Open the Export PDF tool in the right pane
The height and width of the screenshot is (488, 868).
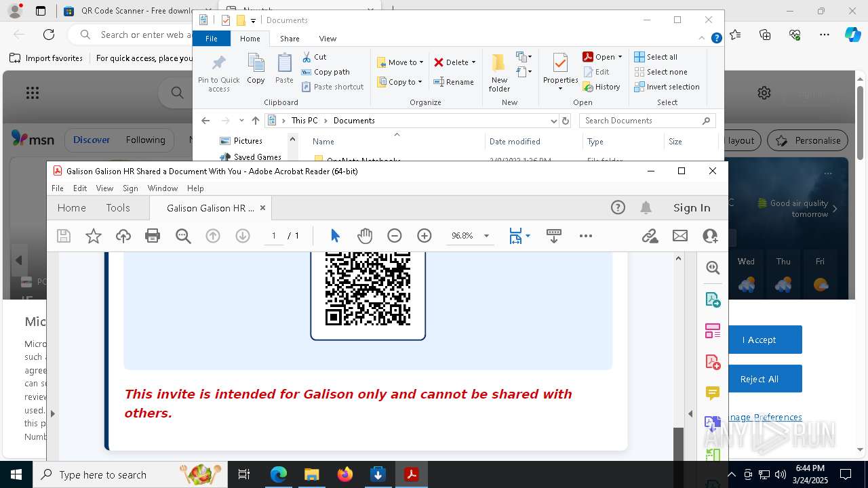point(713,300)
